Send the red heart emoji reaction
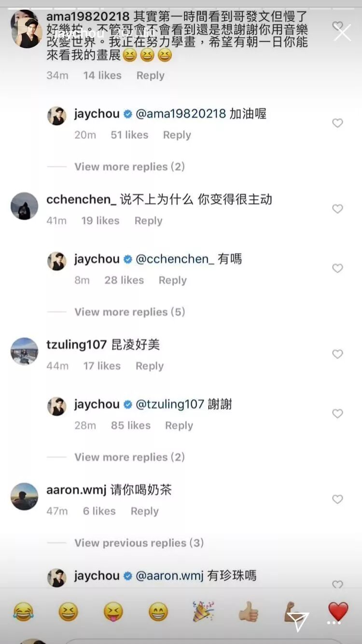Viewport: 362px width, 644px height. click(x=338, y=612)
